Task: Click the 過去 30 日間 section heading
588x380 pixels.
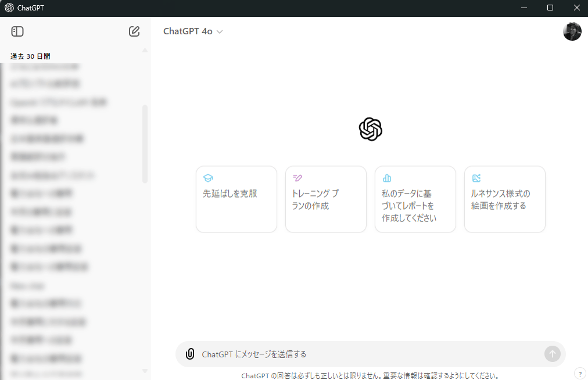Action: [30, 56]
